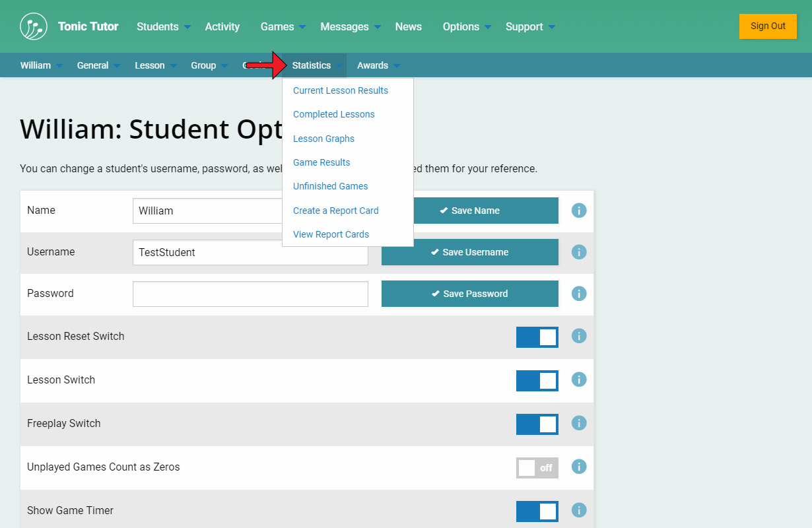
Task: Choose Create a Report Card menu entry
Action: pos(335,211)
